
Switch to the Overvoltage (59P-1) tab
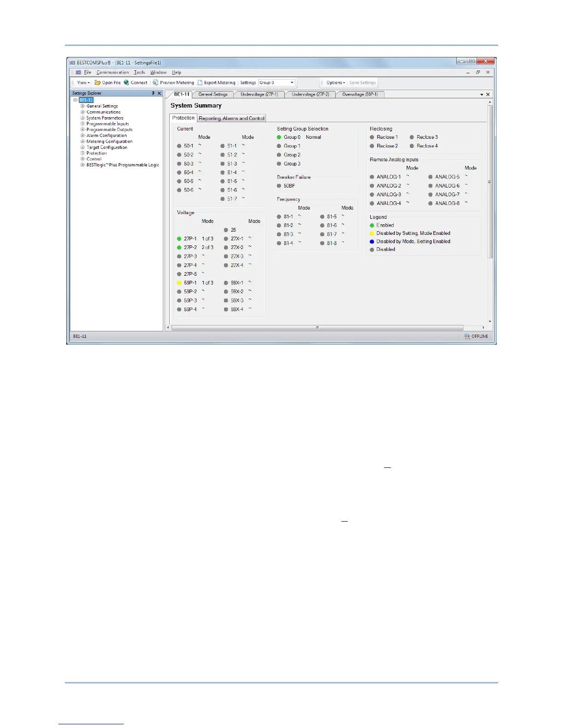(x=360, y=95)
